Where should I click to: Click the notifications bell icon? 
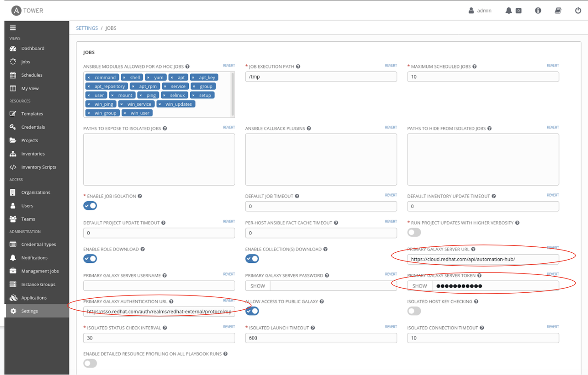pos(509,11)
